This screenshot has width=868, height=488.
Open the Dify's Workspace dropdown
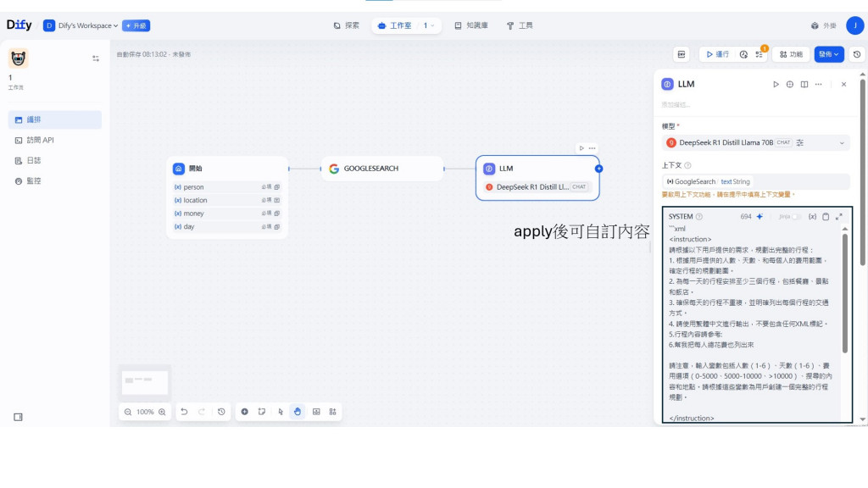[x=81, y=25]
